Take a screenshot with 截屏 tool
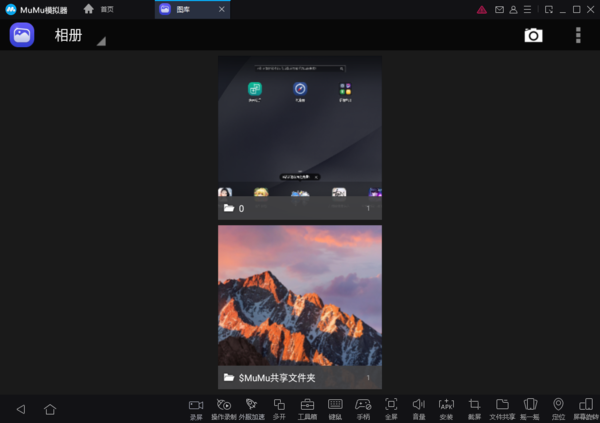 point(475,406)
